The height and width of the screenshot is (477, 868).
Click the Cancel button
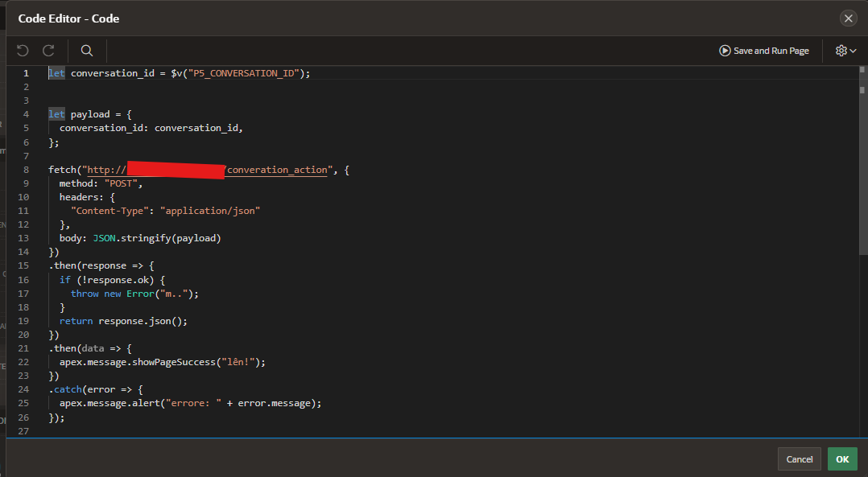800,459
